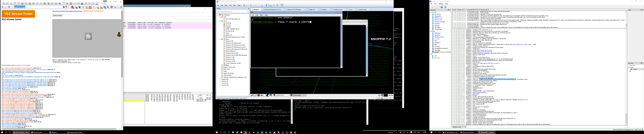Click VMware take snapshot icon
This screenshot has height=134, width=644.
click(x=256, y=5)
